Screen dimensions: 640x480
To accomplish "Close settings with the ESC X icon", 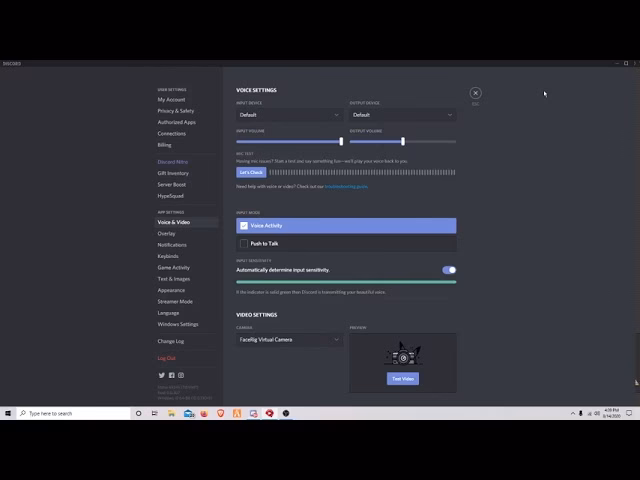I will [475, 93].
